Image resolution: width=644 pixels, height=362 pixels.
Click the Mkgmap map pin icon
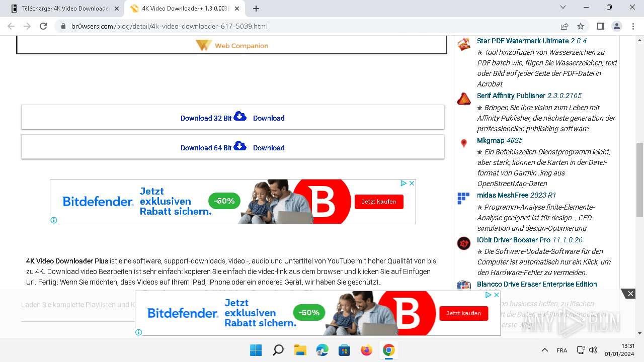pos(464,144)
